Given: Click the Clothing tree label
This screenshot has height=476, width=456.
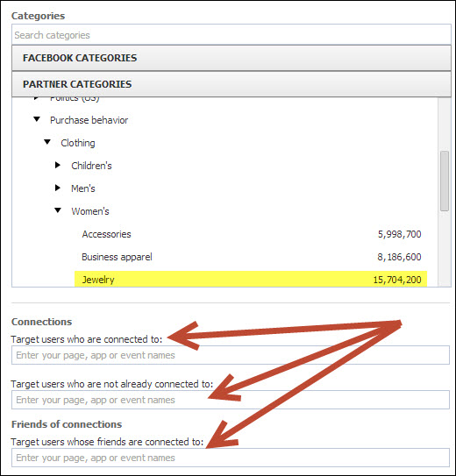Looking at the screenshot, I should (x=78, y=143).
